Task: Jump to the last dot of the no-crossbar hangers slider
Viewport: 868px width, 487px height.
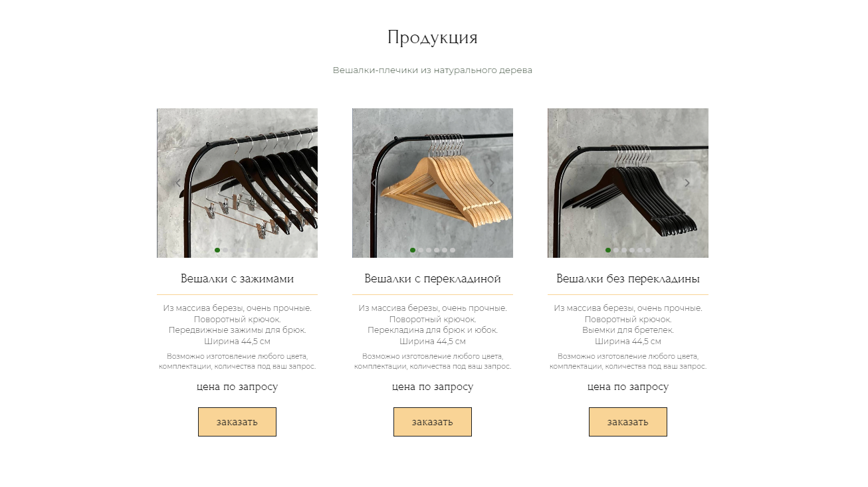Action: coord(648,250)
